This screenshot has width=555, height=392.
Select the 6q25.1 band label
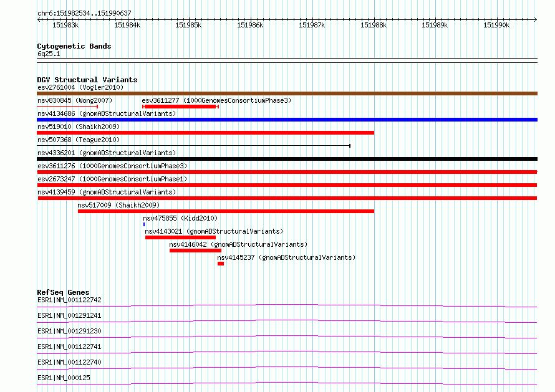(49, 54)
